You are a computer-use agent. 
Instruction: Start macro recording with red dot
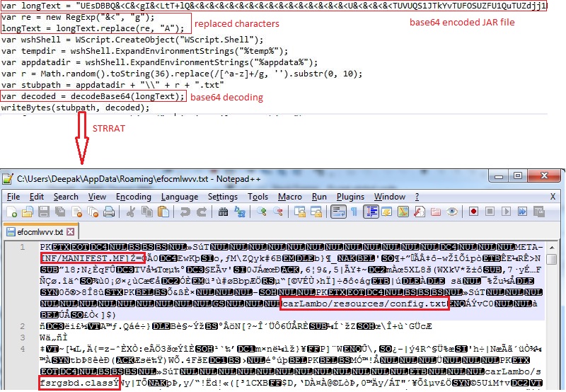point(473,212)
